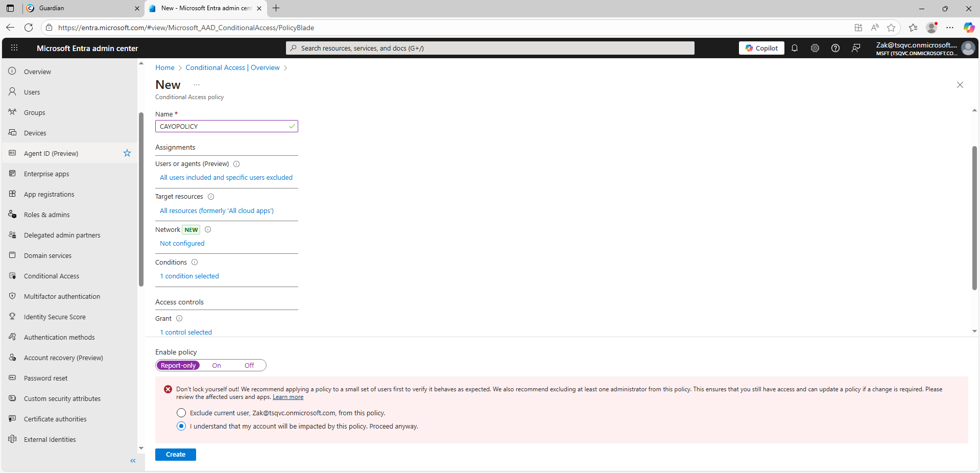Click the notifications bell icon
This screenshot has height=473, width=980.
click(x=795, y=48)
